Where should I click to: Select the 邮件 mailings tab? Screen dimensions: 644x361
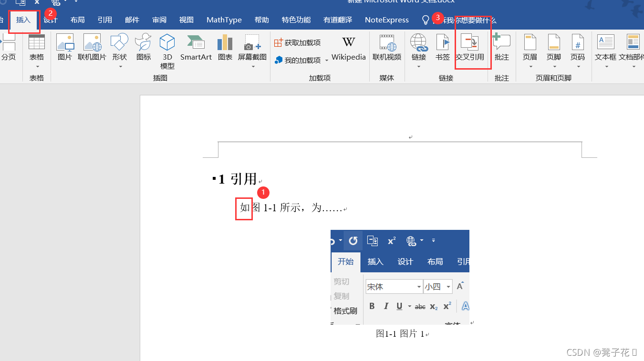pyautogui.click(x=132, y=20)
